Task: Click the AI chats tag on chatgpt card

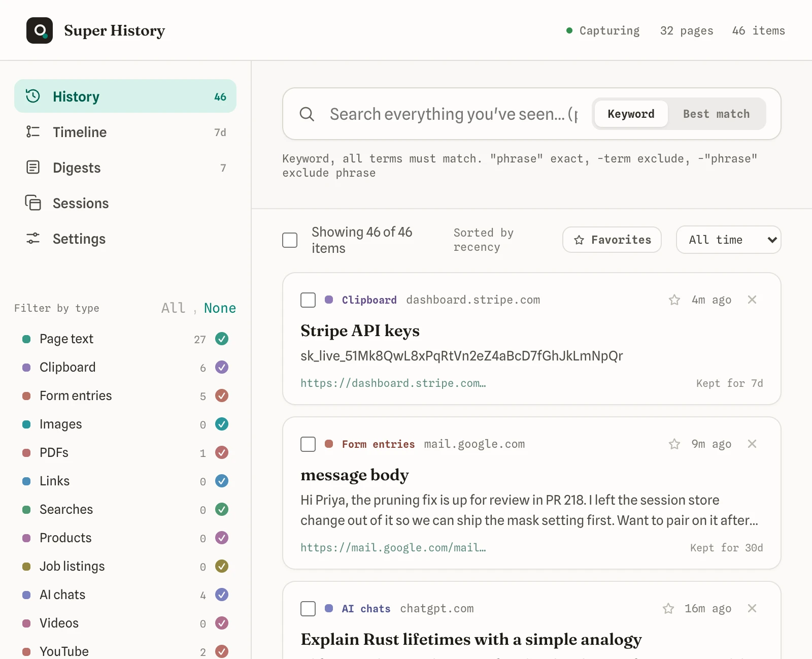Action: [366, 608]
